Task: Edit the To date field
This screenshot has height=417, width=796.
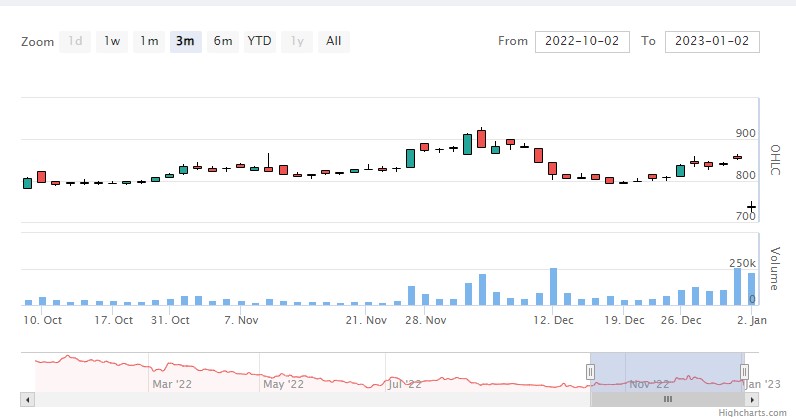Action: pyautogui.click(x=712, y=41)
